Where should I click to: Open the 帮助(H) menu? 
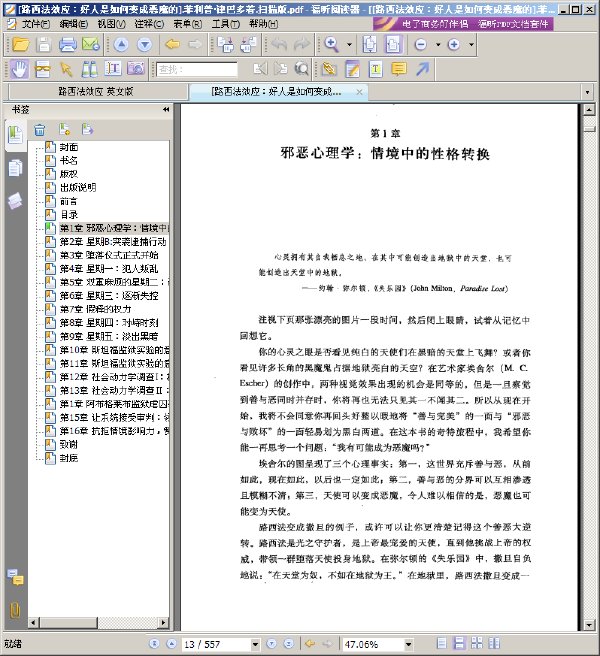coord(264,24)
